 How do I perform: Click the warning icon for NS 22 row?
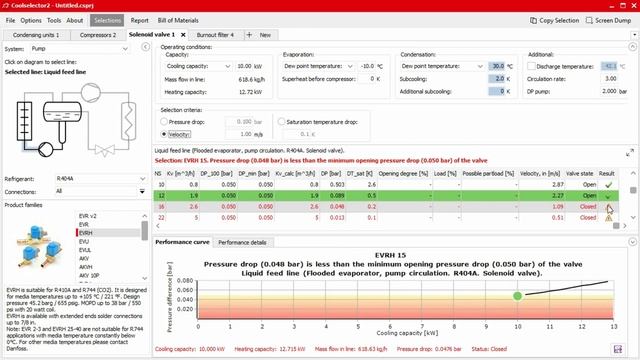click(608, 218)
